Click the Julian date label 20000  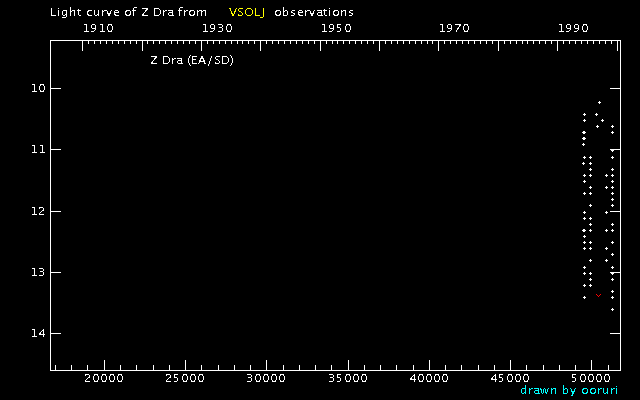(x=104, y=378)
